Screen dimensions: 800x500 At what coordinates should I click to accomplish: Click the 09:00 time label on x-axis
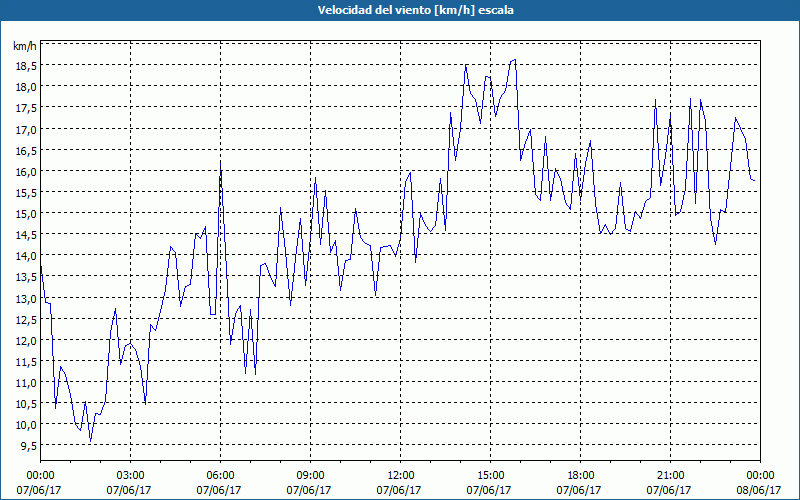pos(310,476)
